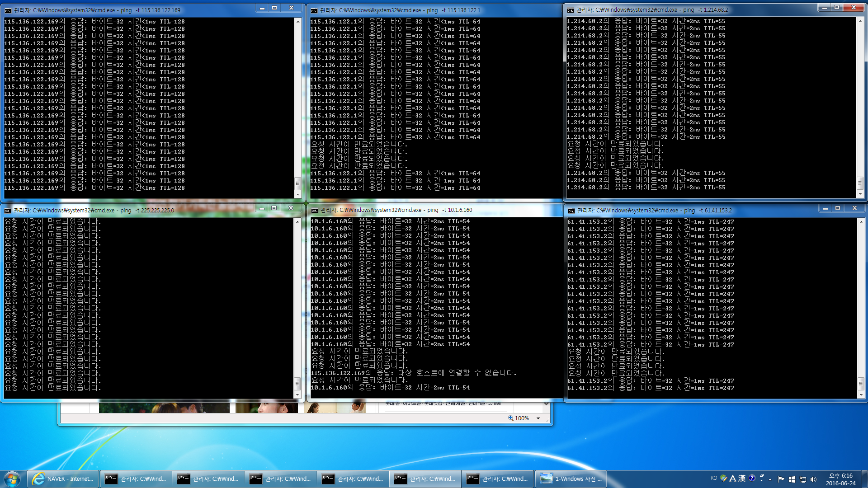Image resolution: width=868 pixels, height=488 pixels.
Task: Open the Windows Start menu orb
Action: [12, 479]
